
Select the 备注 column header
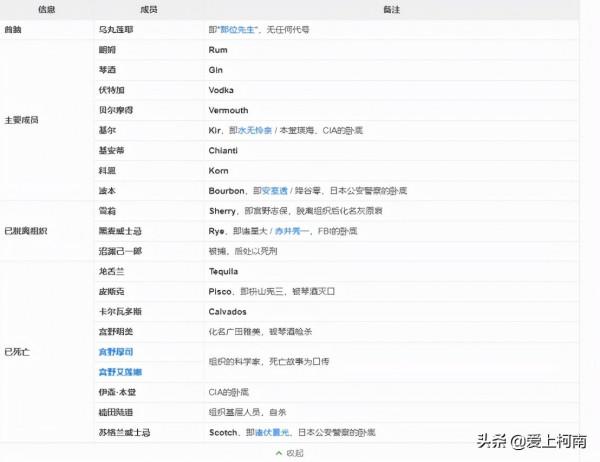click(x=391, y=10)
